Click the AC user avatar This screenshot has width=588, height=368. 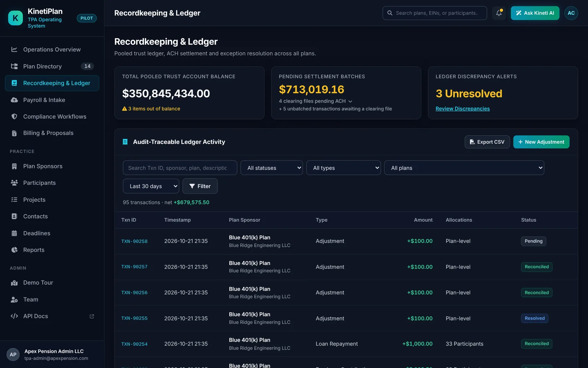pos(571,13)
